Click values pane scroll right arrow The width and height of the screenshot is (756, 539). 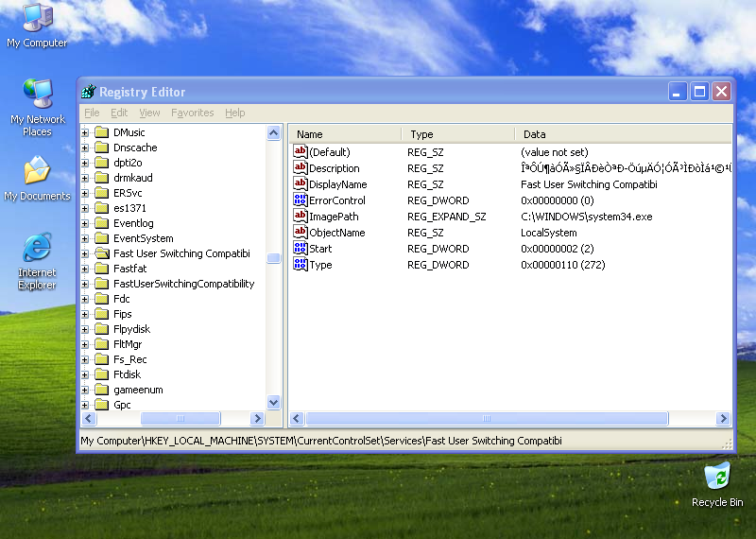click(723, 418)
